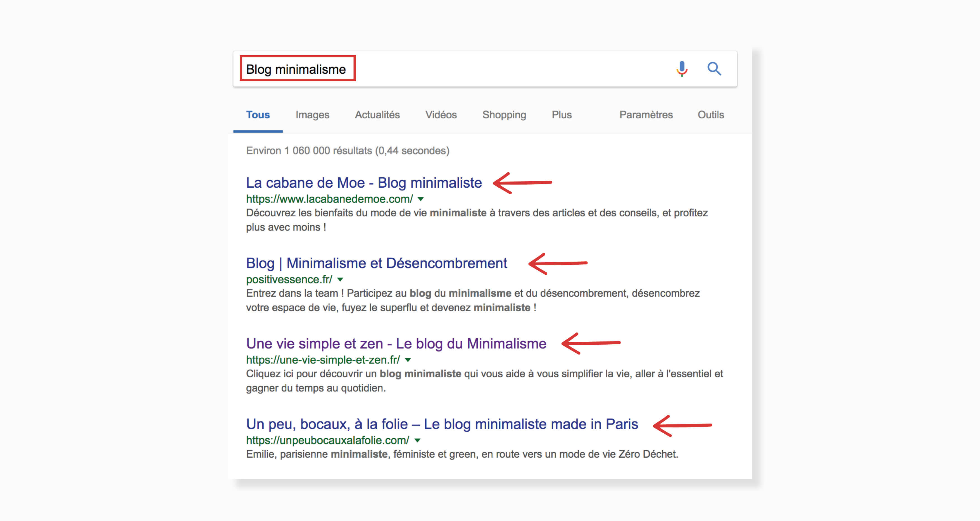
Task: Switch to the Vidéos tab
Action: [441, 115]
